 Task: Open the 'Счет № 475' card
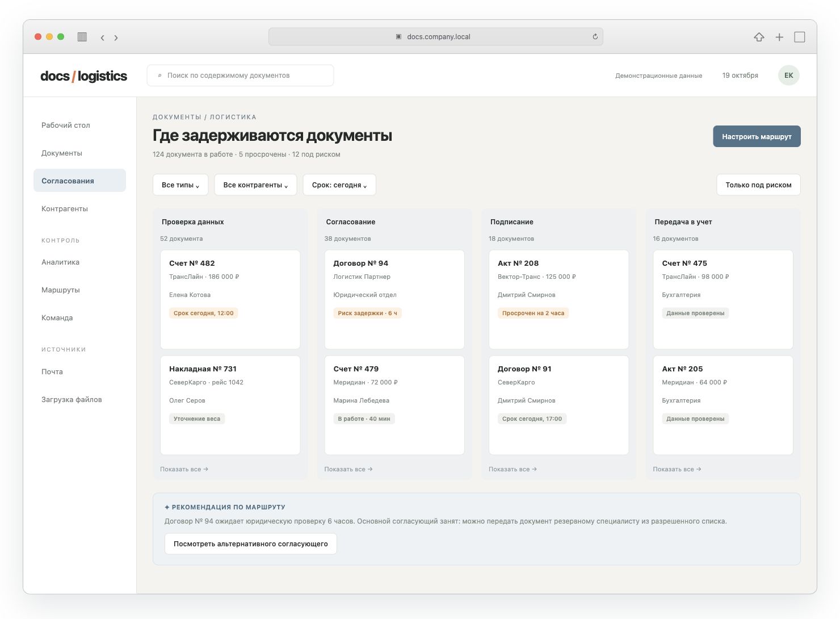coord(723,299)
